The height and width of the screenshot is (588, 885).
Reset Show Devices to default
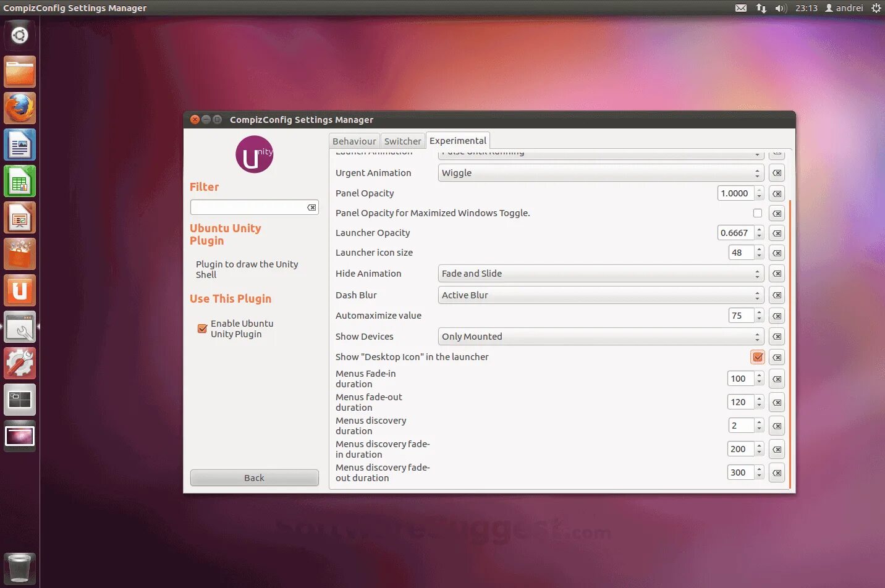coord(777,337)
